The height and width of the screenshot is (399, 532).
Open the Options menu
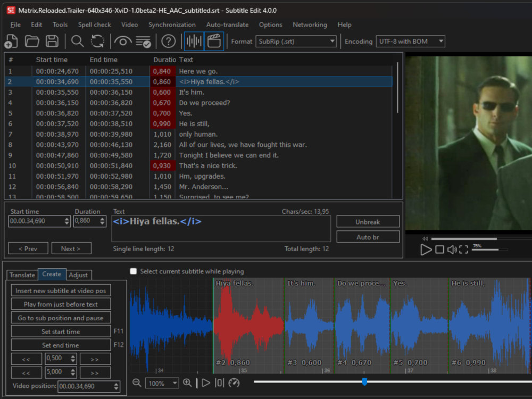tap(270, 25)
